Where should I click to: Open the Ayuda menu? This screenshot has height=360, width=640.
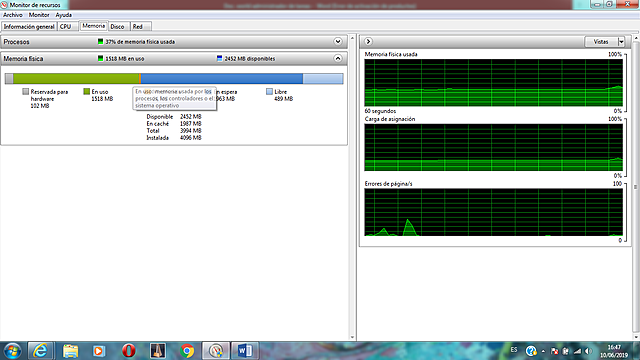coord(64,15)
